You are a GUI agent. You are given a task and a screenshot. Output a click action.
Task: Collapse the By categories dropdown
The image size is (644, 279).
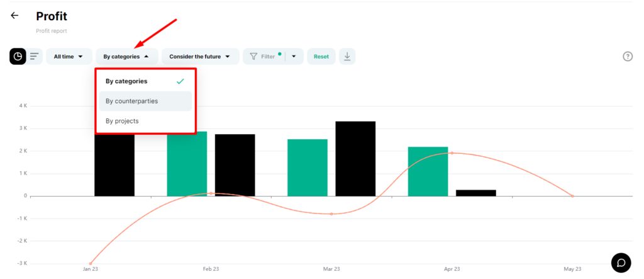(x=127, y=57)
